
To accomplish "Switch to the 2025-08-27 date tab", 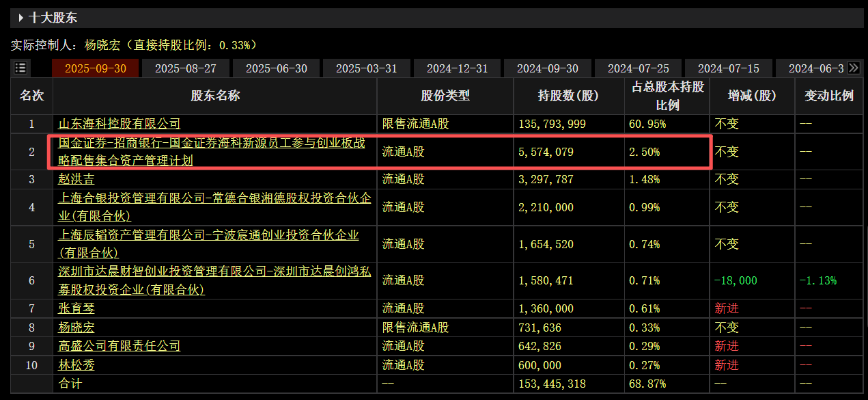I will tap(186, 68).
